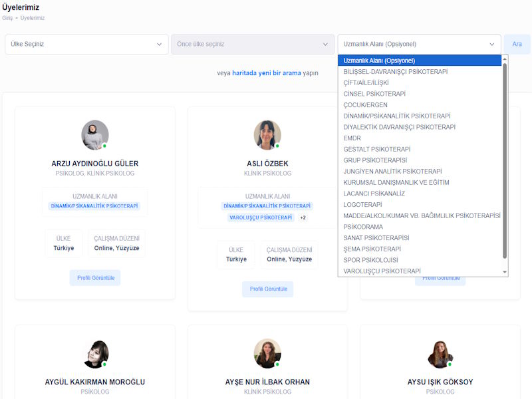Click Aysu Işık Göksoy's profile photo
This screenshot has width=532, height=399.
click(440, 354)
